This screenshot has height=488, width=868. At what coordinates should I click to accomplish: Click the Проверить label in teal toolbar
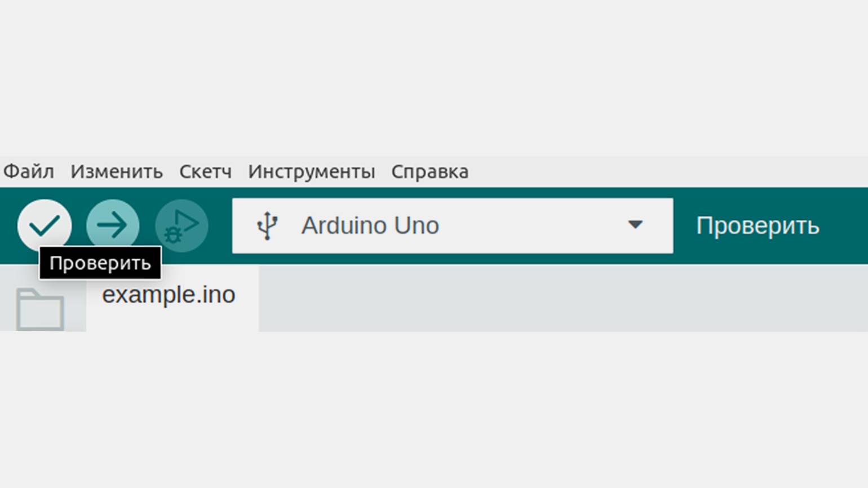pyautogui.click(x=758, y=226)
